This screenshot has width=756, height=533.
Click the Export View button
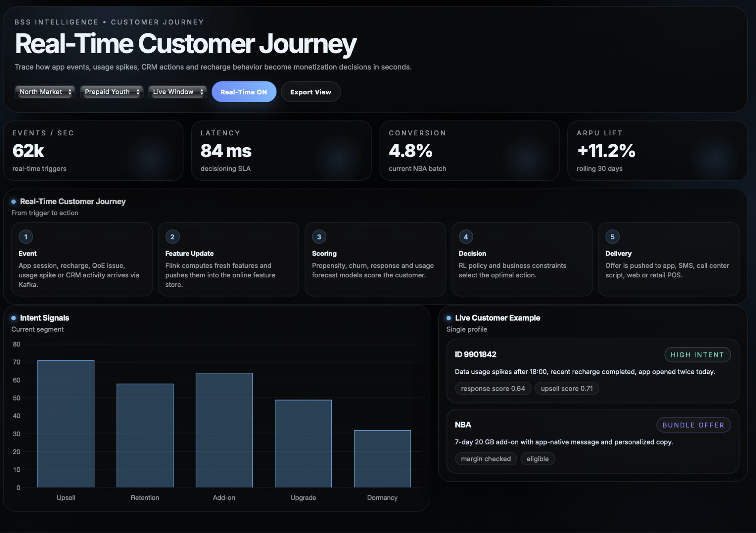310,92
